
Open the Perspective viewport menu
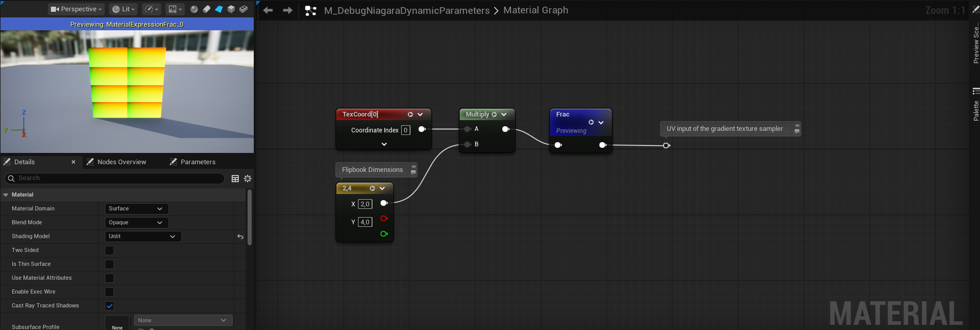coord(76,9)
